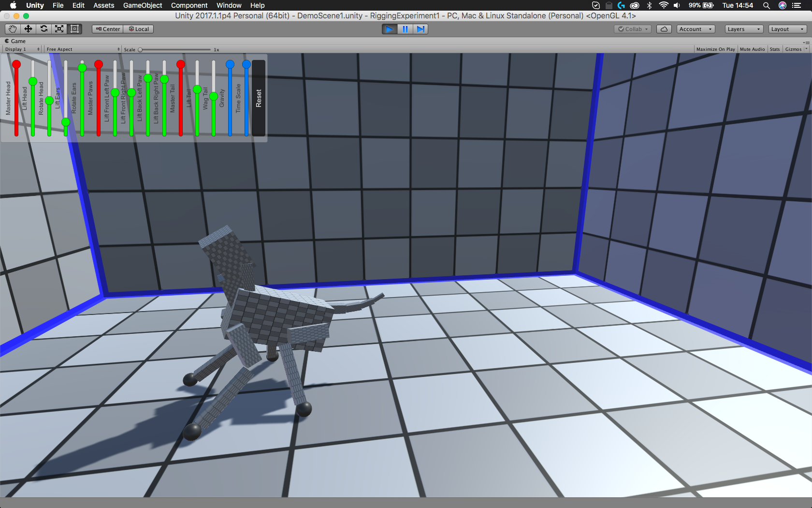Click the Game view Scale slider handle
The height and width of the screenshot is (508, 812).
pos(140,49)
